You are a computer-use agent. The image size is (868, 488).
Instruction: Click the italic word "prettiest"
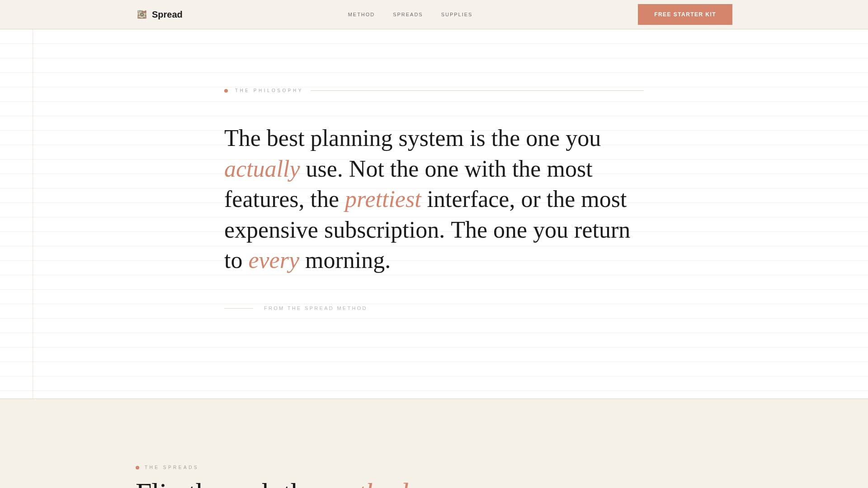382,200
